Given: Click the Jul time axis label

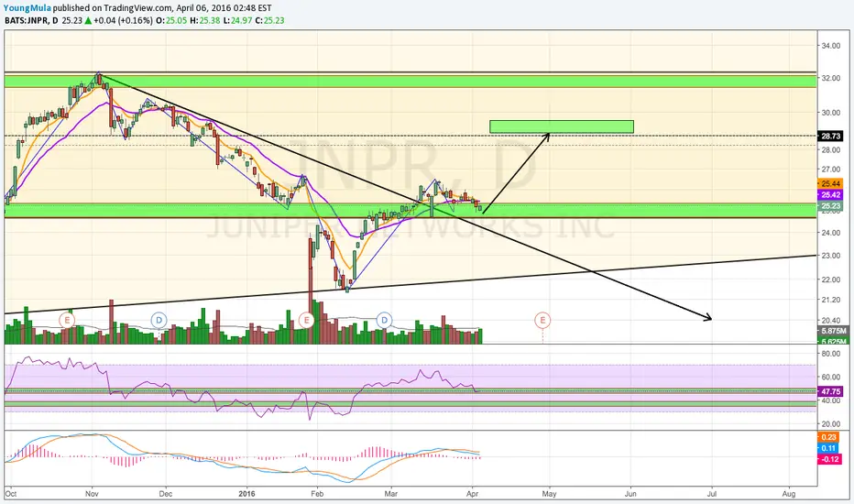Looking at the screenshot, I should [x=711, y=494].
